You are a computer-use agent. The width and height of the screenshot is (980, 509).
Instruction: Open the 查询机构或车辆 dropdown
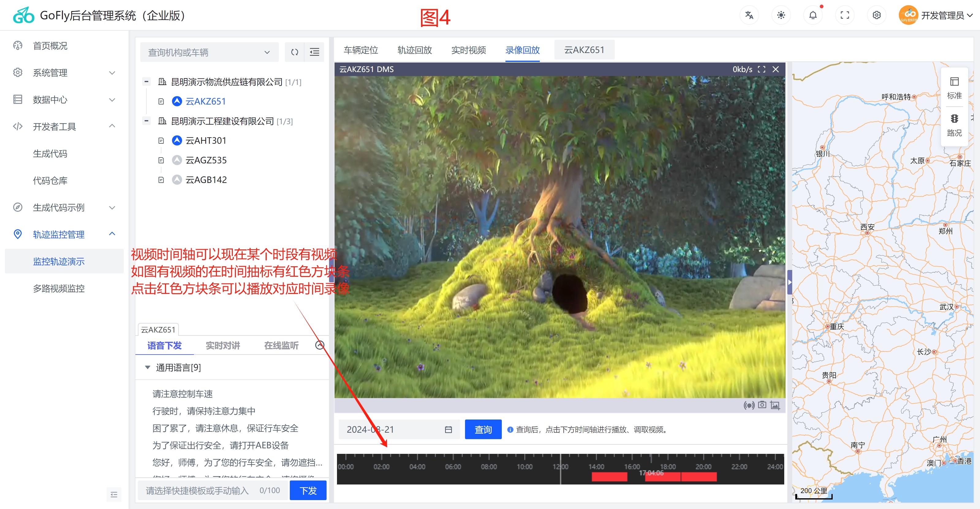coord(209,52)
